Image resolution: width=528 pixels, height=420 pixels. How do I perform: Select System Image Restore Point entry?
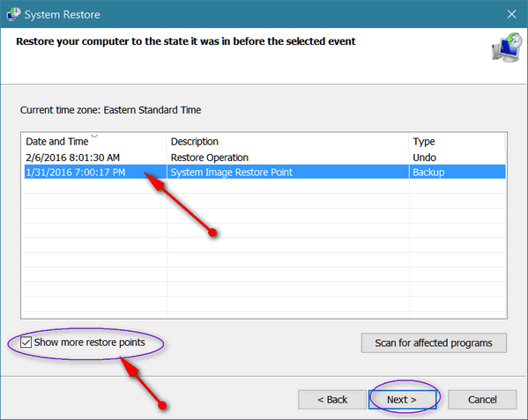[231, 173]
